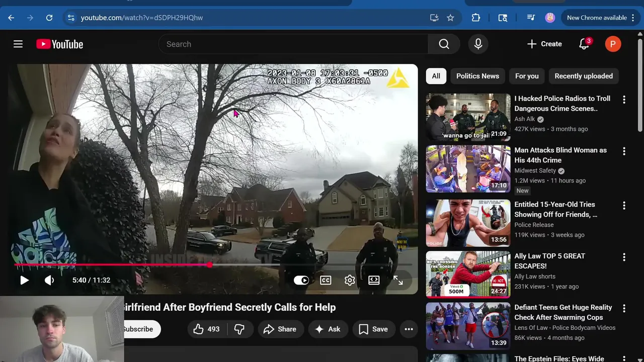Screen dimensions: 644x362
Task: Click the search magnifier button
Action: pos(444,44)
